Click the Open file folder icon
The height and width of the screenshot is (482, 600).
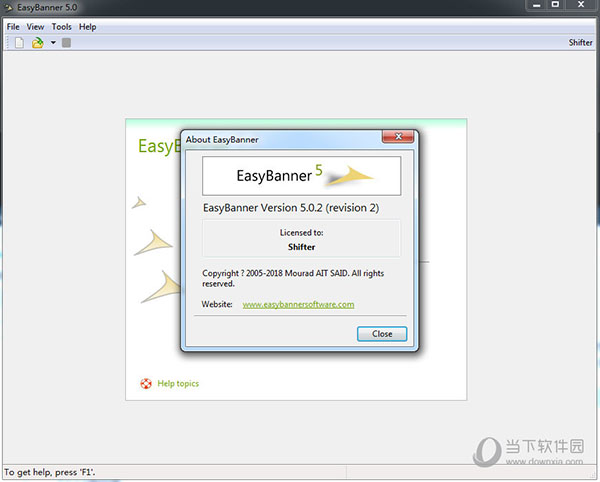click(x=37, y=43)
